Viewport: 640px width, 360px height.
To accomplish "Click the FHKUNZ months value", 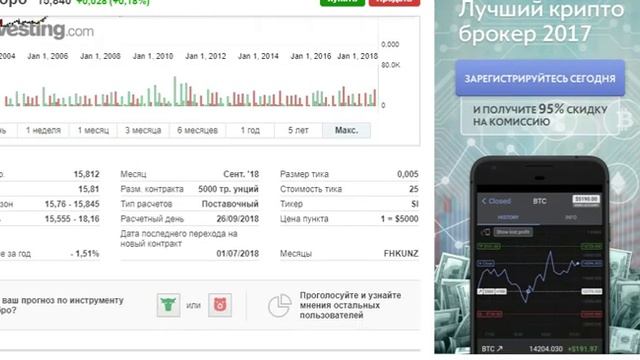I will [401, 253].
